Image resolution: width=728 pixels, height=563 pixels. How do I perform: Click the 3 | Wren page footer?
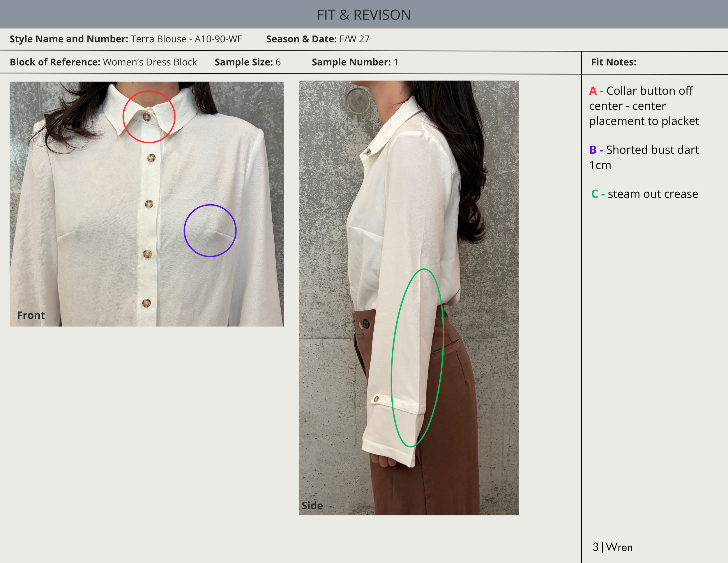[612, 547]
